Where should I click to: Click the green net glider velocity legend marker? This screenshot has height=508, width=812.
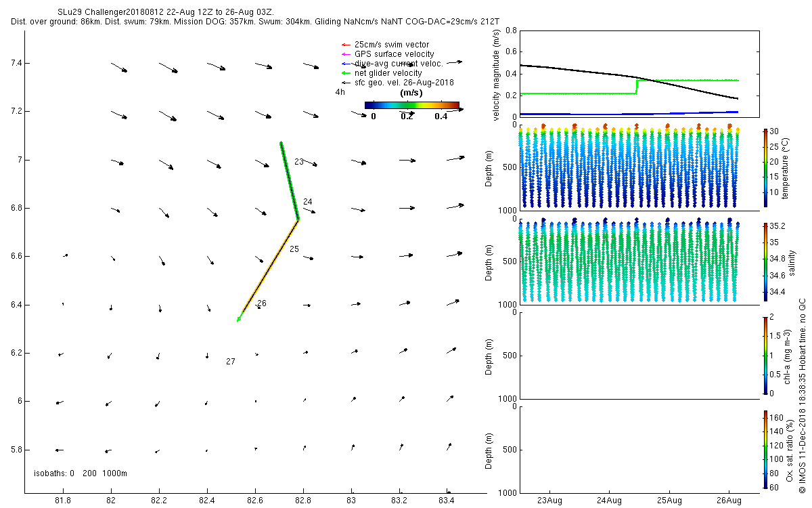(345, 73)
